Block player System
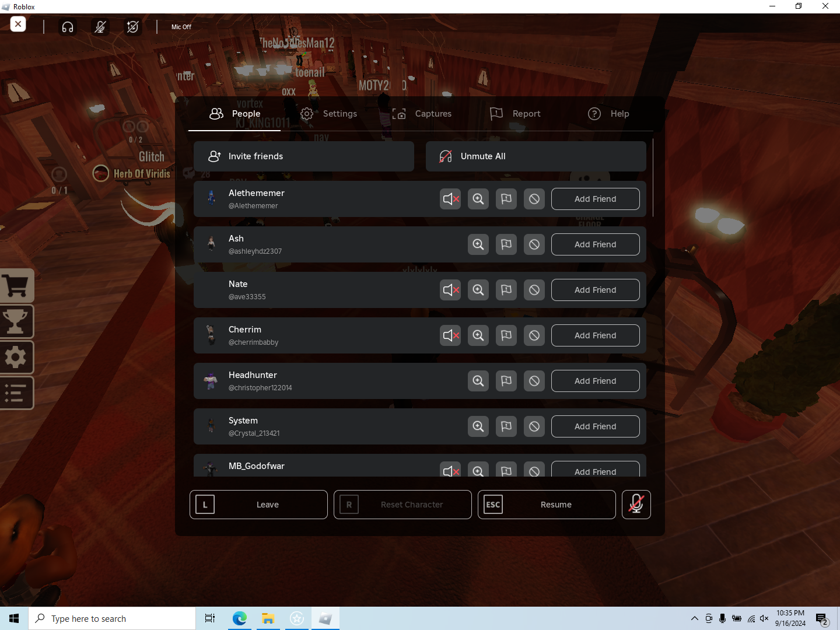The width and height of the screenshot is (840, 630). (x=534, y=426)
